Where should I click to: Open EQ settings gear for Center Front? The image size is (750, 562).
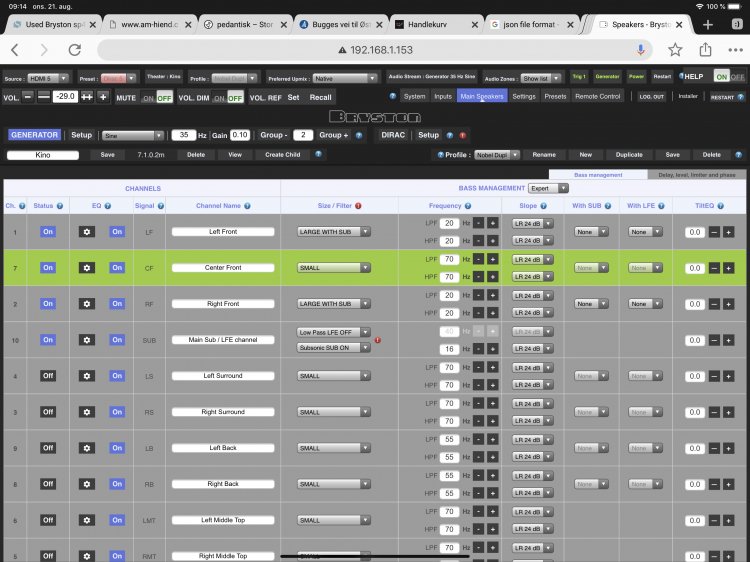[x=87, y=268]
